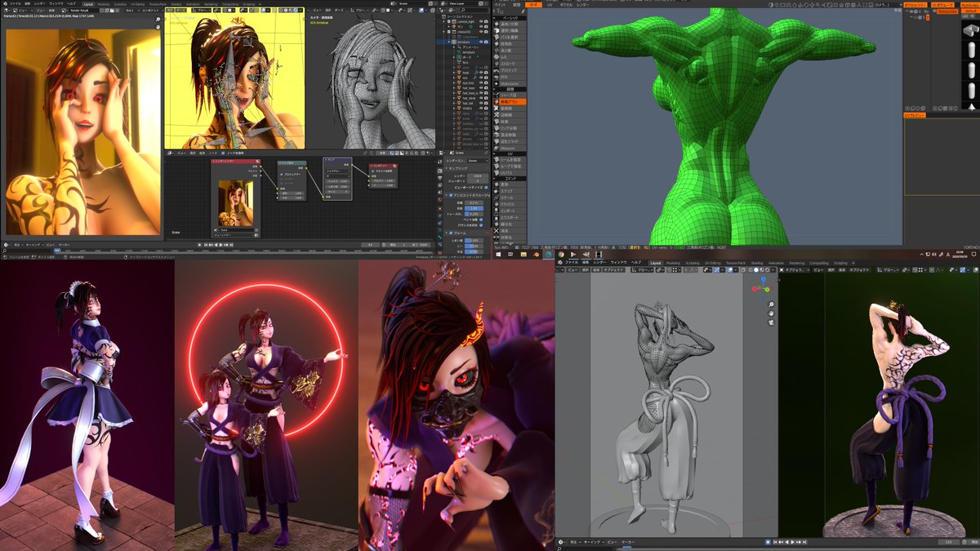Open the render engine Eevee dropdown
This screenshot has width=980, height=551.
(x=478, y=161)
